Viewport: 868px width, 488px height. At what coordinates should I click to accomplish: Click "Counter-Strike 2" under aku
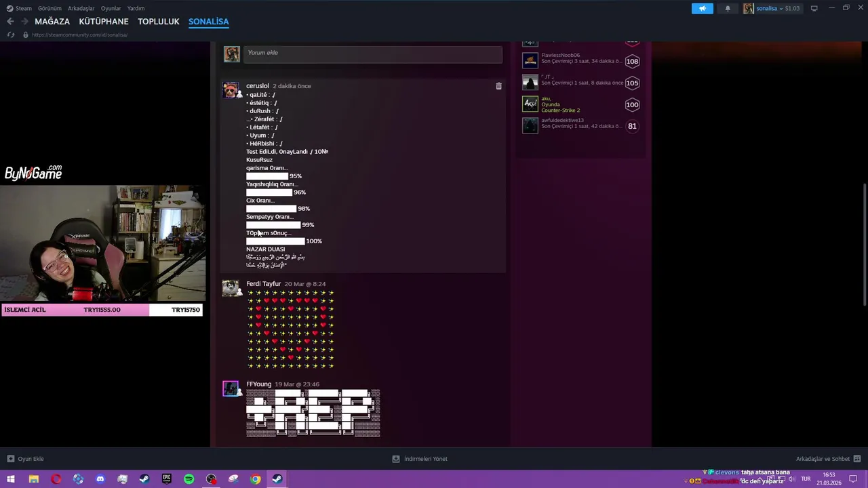pos(560,110)
